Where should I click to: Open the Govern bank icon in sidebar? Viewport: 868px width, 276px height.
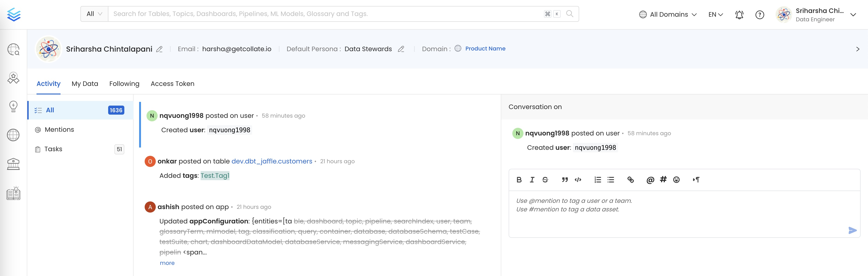[13, 164]
